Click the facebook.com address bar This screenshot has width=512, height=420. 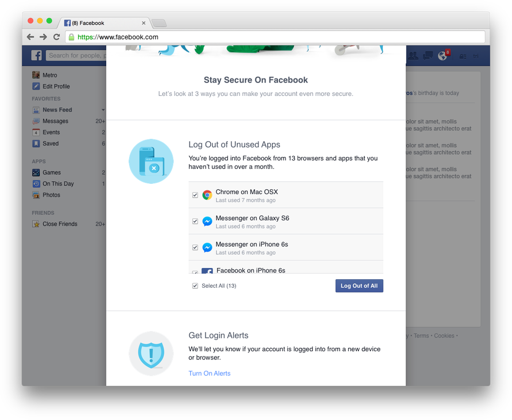pyautogui.click(x=275, y=37)
